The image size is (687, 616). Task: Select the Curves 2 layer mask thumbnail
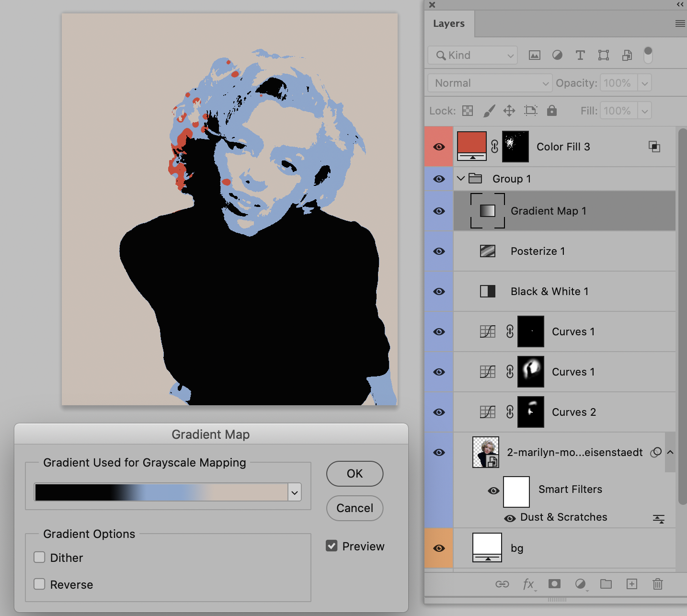pos(531,412)
